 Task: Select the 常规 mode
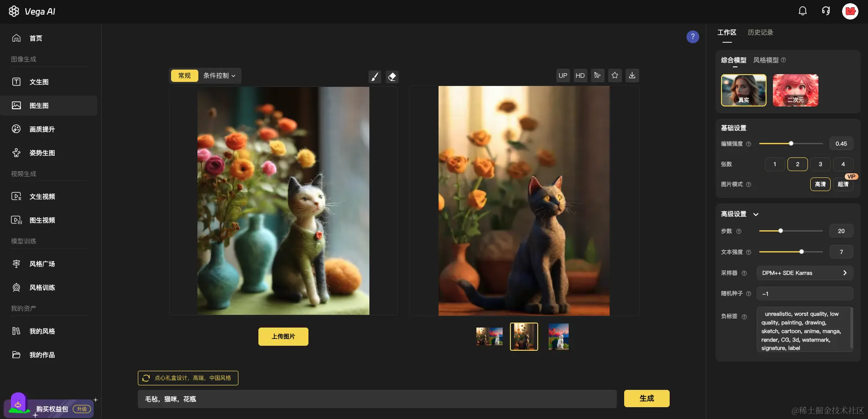click(x=184, y=76)
